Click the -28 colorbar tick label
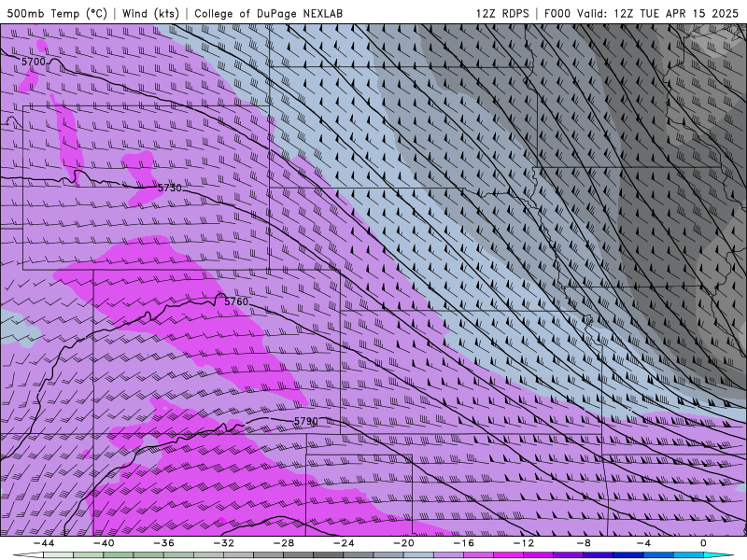This screenshot has height=560, width=747. (284, 543)
